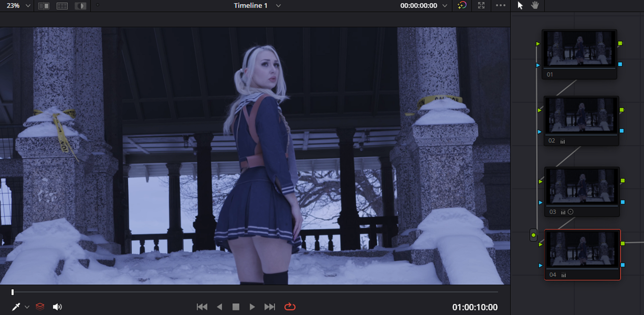
Task: Toggle the red unmix layers icon
Action: point(40,306)
